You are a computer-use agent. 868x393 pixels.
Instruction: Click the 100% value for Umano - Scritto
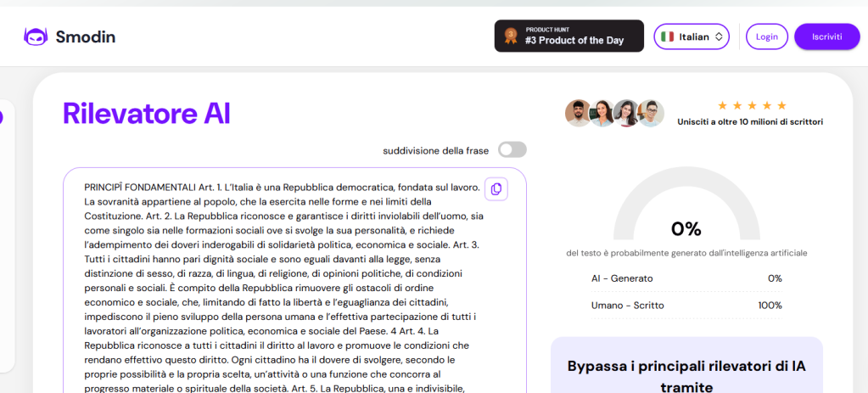(x=770, y=305)
